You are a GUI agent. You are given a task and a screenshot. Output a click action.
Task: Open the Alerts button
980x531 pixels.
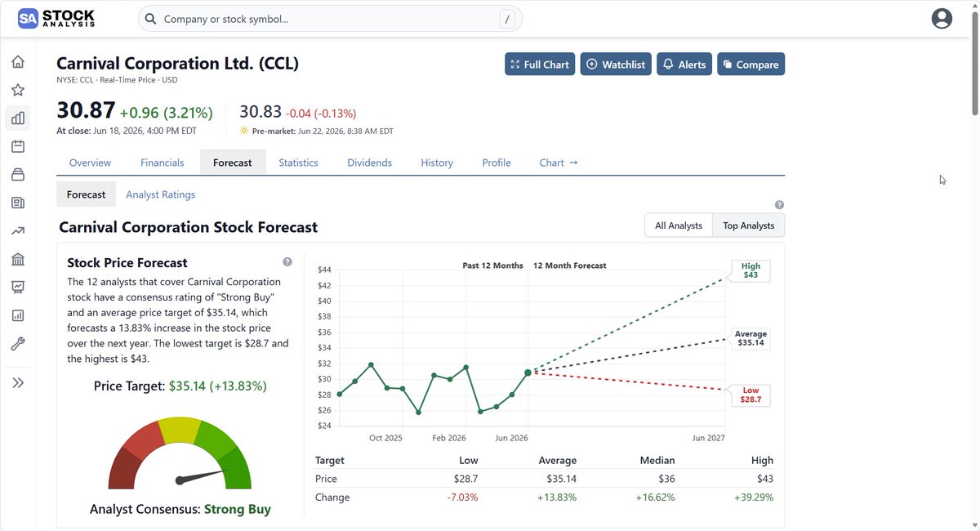pos(684,65)
